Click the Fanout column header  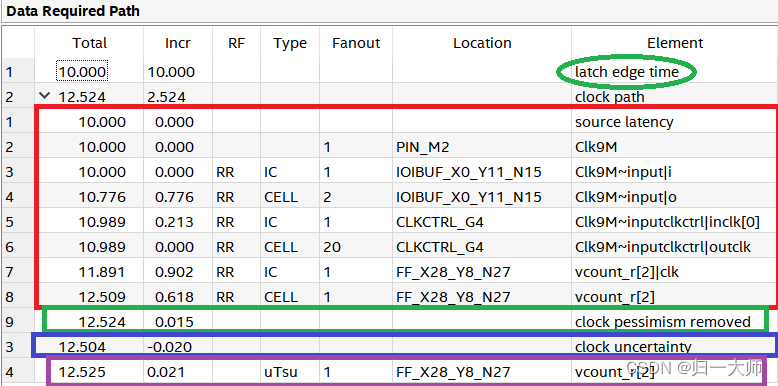356,43
